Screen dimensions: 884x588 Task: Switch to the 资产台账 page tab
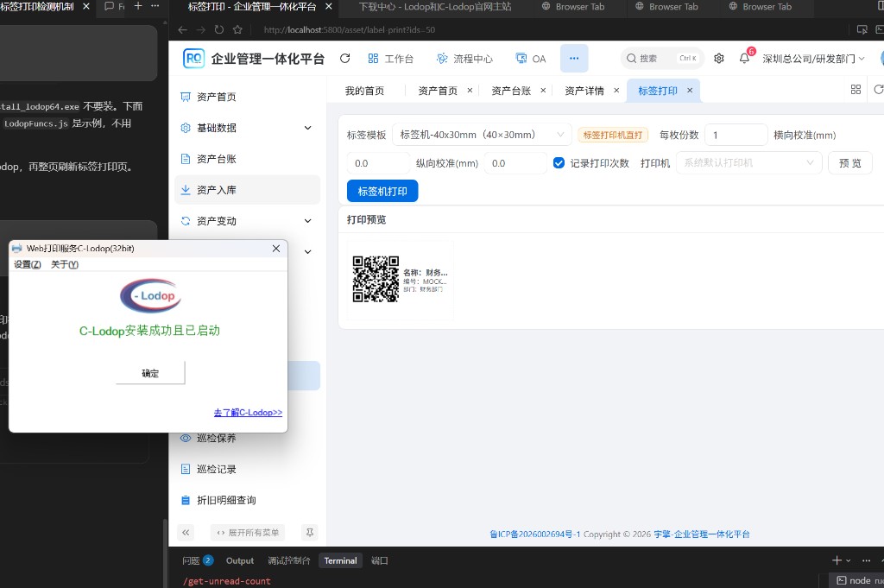click(x=511, y=91)
